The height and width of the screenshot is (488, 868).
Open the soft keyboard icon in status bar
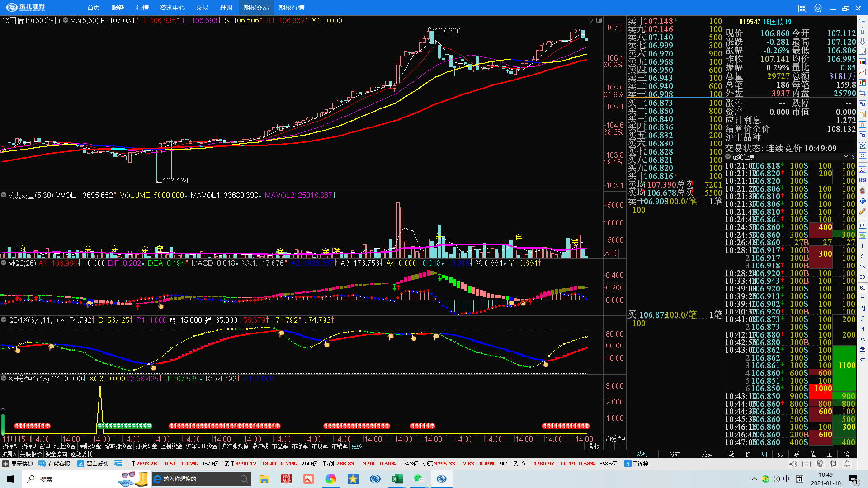pyautogui.click(x=807, y=464)
